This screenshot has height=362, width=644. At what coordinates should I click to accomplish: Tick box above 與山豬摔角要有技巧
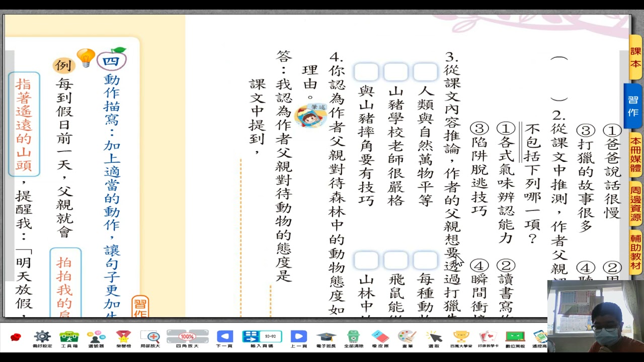pos(366,72)
